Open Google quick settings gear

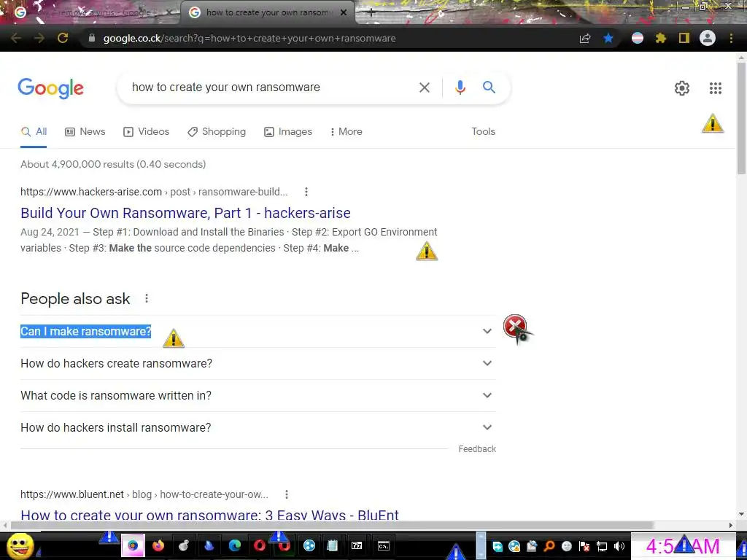click(682, 88)
